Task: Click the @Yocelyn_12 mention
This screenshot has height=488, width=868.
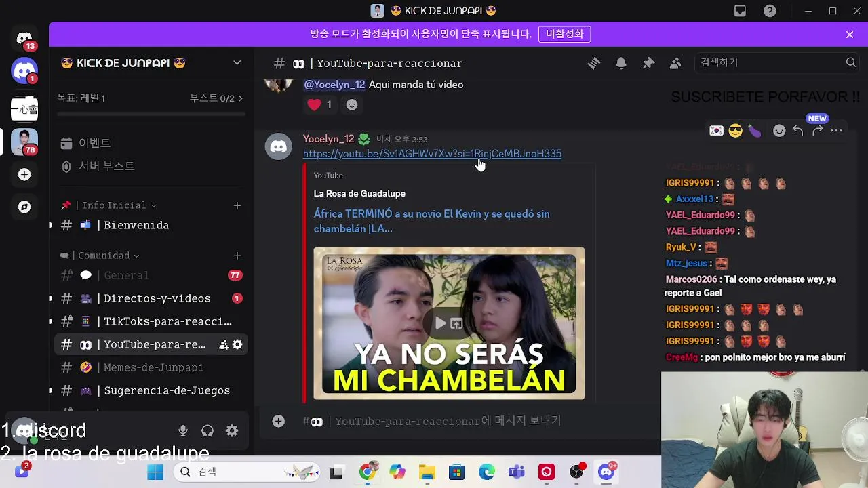Action: (x=334, y=85)
